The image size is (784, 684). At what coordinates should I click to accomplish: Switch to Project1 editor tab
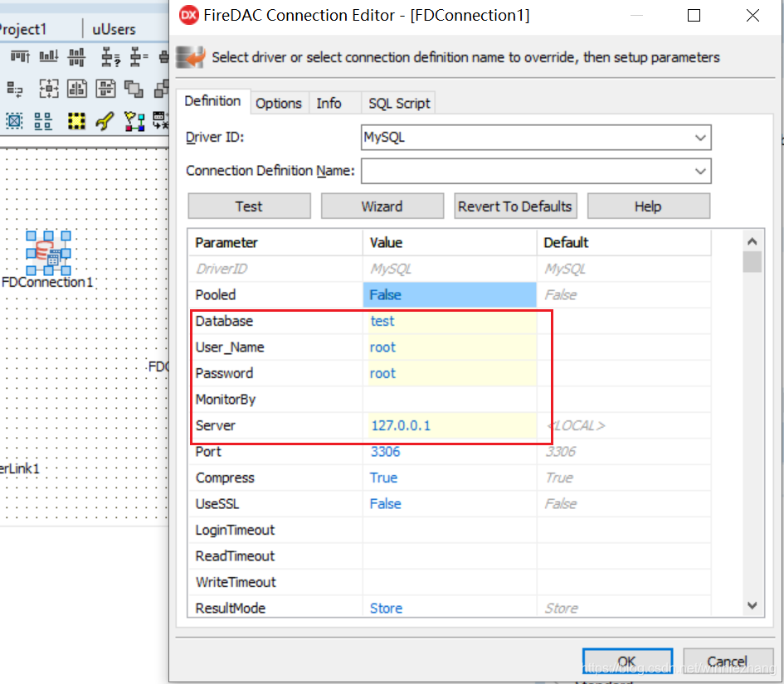(23, 30)
